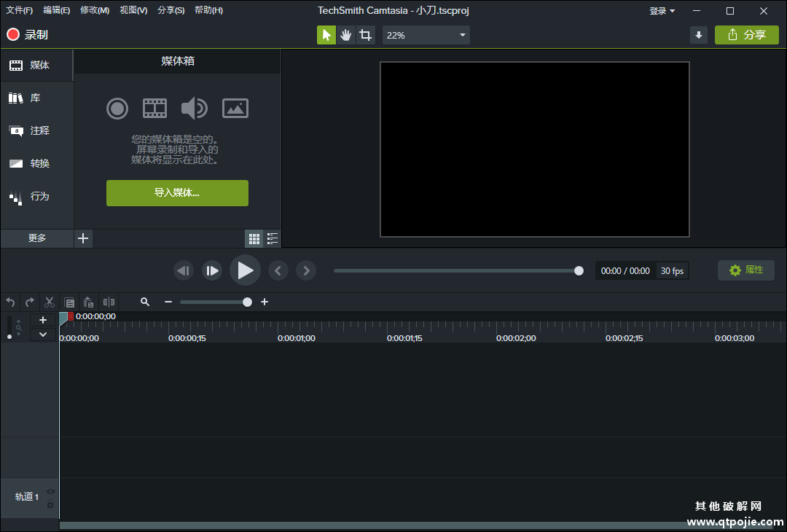787x532 pixels.
Task: Click the red Record button
Action: (27, 35)
